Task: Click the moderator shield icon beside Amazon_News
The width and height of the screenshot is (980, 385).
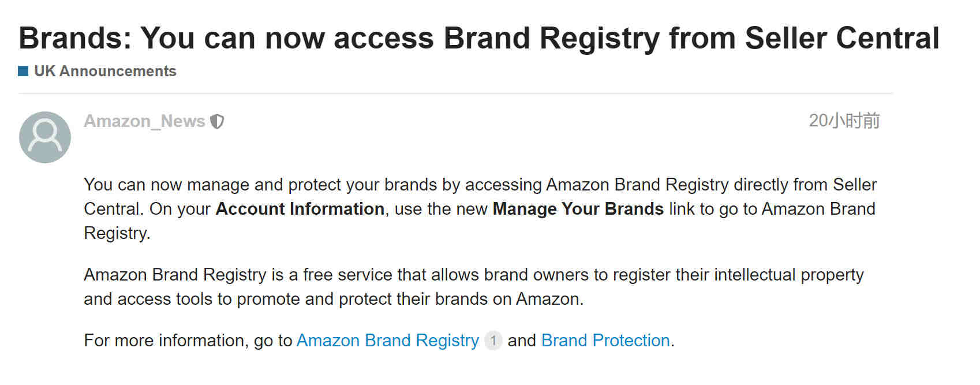Action: (x=217, y=121)
